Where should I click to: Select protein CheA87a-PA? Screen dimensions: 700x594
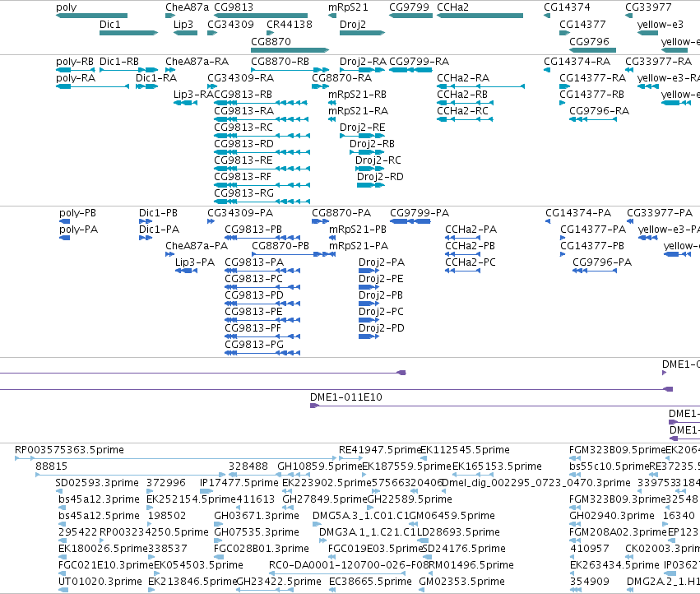(x=169, y=254)
